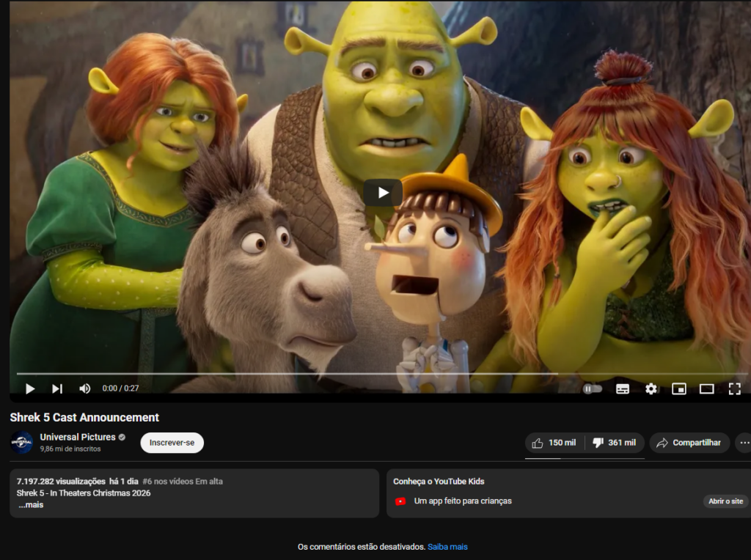751x560 pixels.
Task: Mute the video volume
Action: pos(85,388)
